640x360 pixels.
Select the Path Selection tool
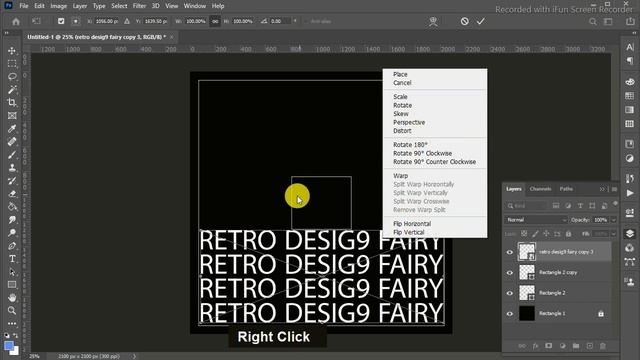click(x=12, y=272)
